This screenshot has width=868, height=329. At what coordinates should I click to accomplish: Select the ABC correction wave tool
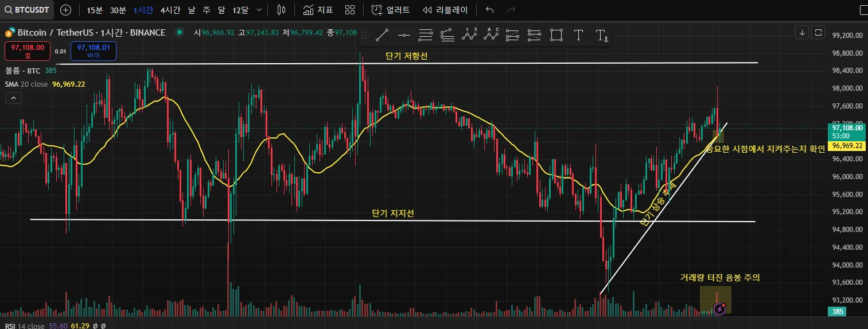pyautogui.click(x=491, y=36)
